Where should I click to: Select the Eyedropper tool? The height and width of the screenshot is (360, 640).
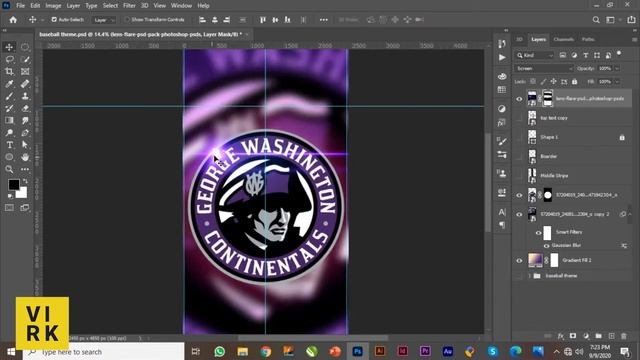click(x=9, y=84)
